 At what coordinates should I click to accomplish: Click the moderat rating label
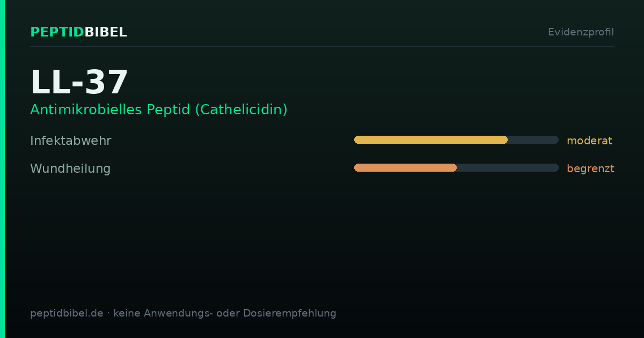pos(589,141)
